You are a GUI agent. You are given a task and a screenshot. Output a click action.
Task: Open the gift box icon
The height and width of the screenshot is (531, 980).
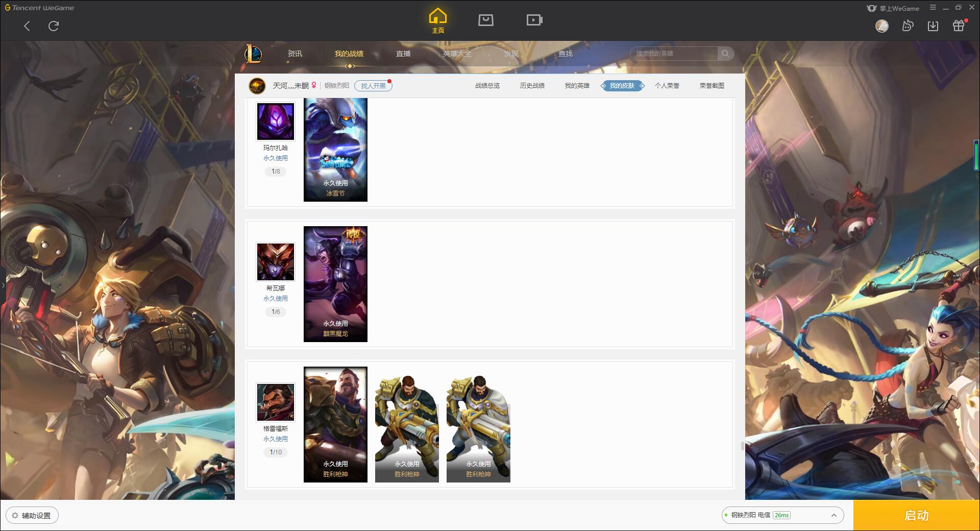pos(959,26)
